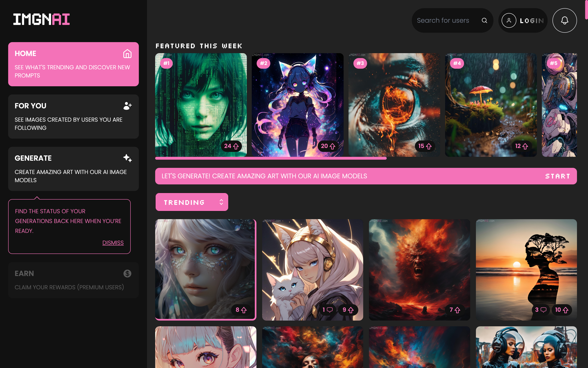
Task: Upvote featured image #2 with 20 votes
Action: click(328, 146)
